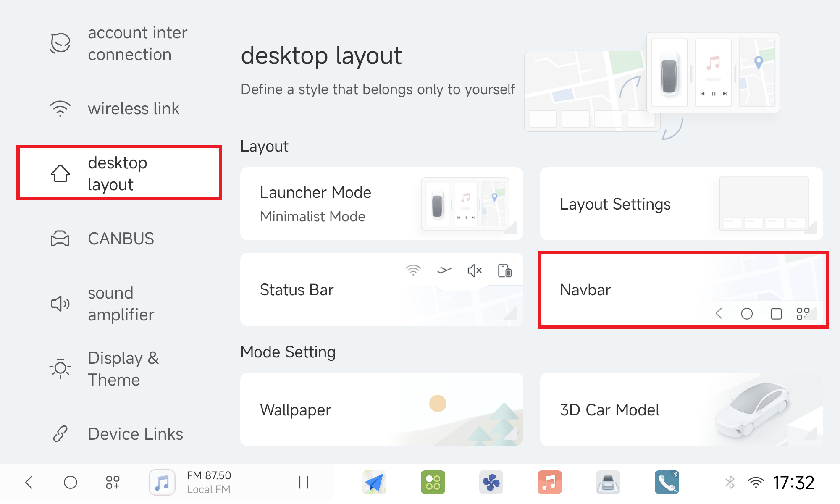Image resolution: width=840 pixels, height=504 pixels.
Task: Tap the back arrow in bottom navbar
Action: click(x=29, y=482)
